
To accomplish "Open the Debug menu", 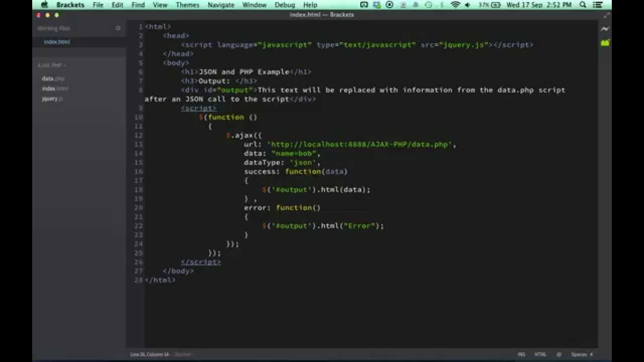I will pyautogui.click(x=285, y=5).
